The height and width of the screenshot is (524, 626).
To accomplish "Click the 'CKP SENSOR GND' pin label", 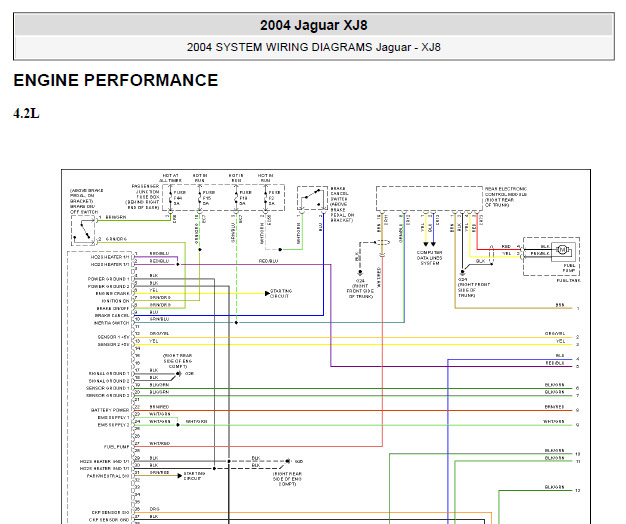I will click(110, 520).
